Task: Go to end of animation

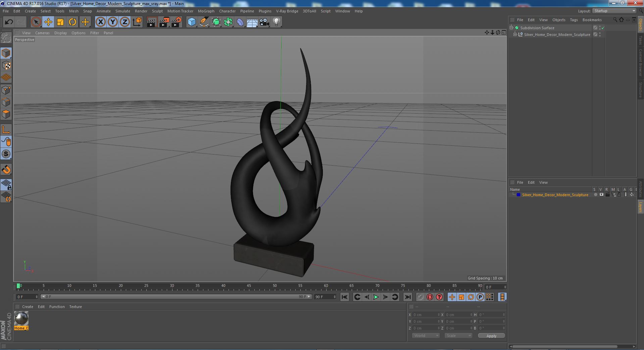Action: tap(407, 297)
